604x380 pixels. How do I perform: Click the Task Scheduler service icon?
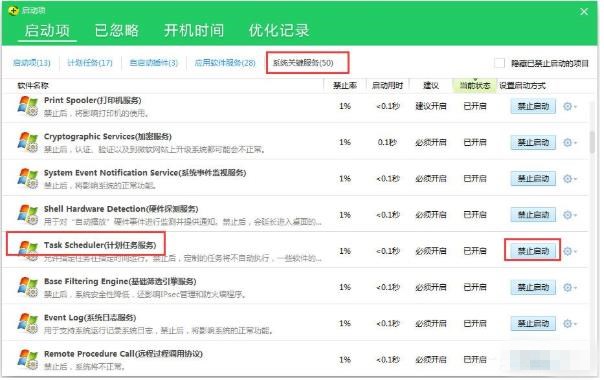pos(28,250)
